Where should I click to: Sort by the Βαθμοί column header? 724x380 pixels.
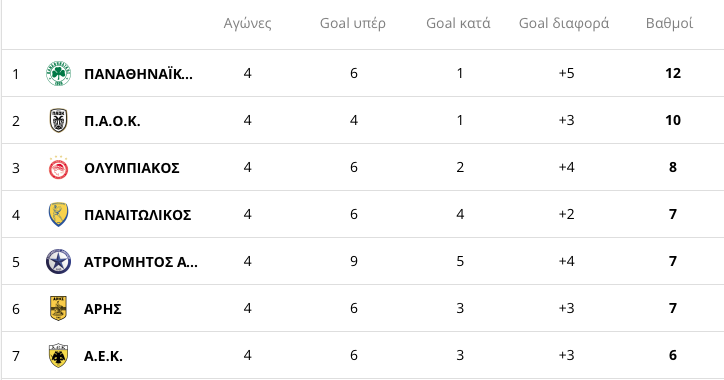click(670, 23)
